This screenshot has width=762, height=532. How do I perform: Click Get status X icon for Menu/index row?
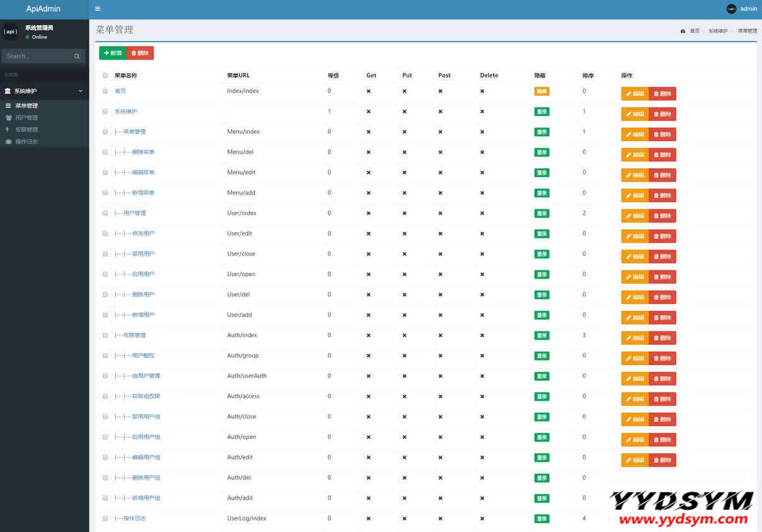tap(369, 132)
